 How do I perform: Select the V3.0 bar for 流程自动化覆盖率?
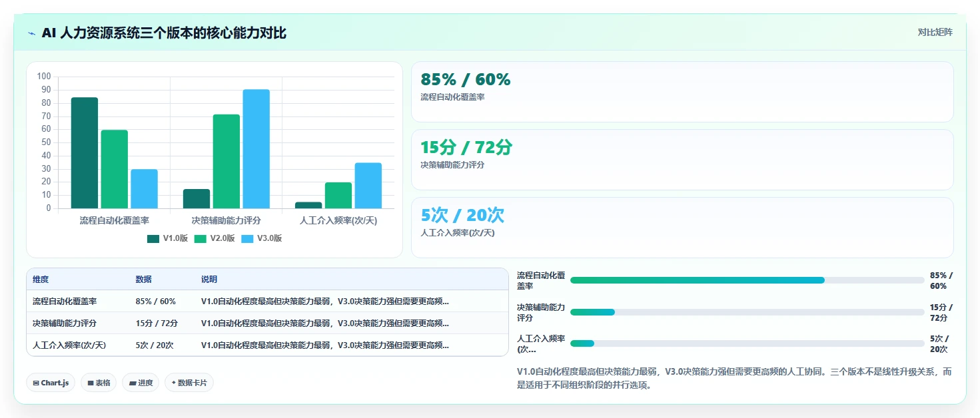(x=144, y=189)
